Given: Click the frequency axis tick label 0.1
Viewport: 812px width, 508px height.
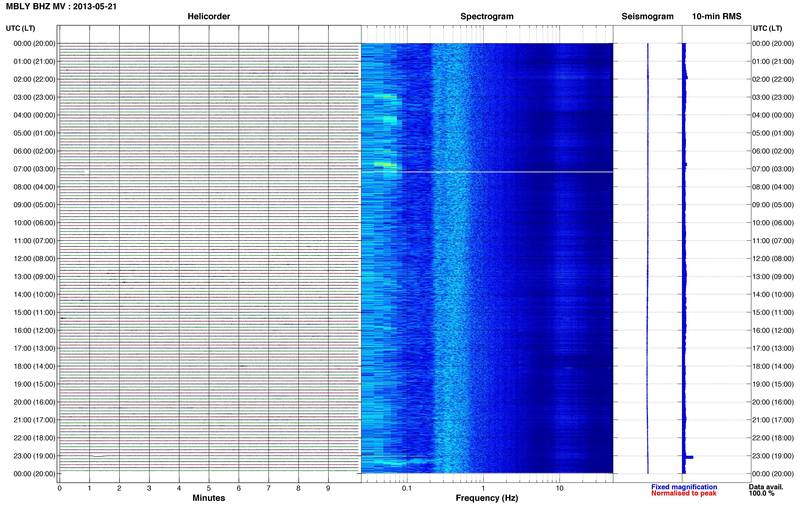Looking at the screenshot, I should [407, 488].
